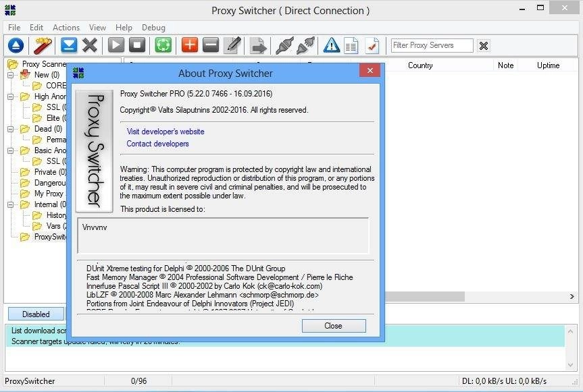Click the Visit developer's website link
The height and width of the screenshot is (392, 583).
[x=166, y=132]
